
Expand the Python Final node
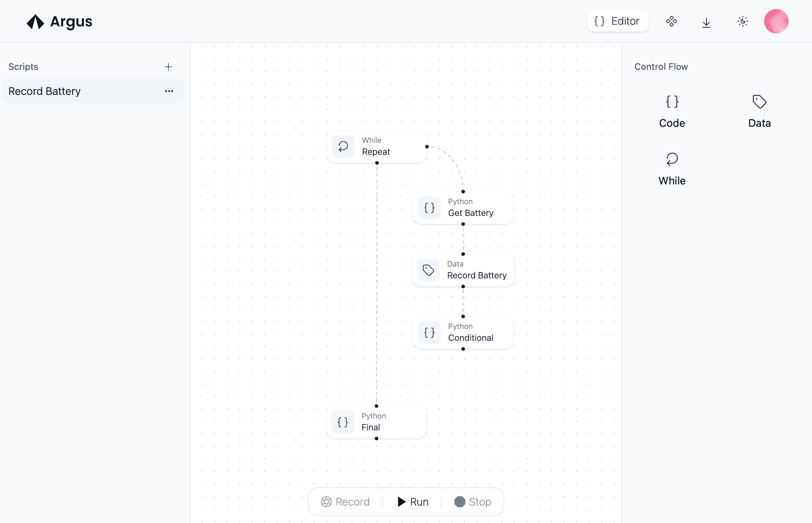point(376,422)
